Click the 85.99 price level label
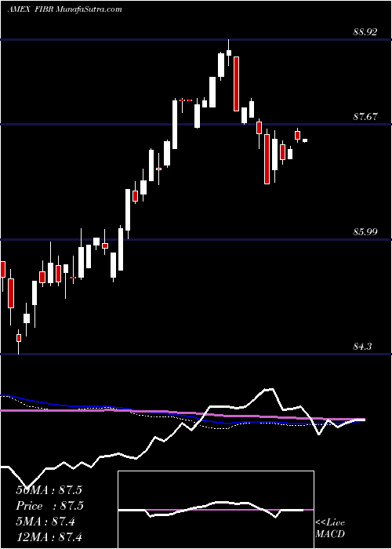Image resolution: width=392 pixels, height=549 pixels. click(x=365, y=232)
